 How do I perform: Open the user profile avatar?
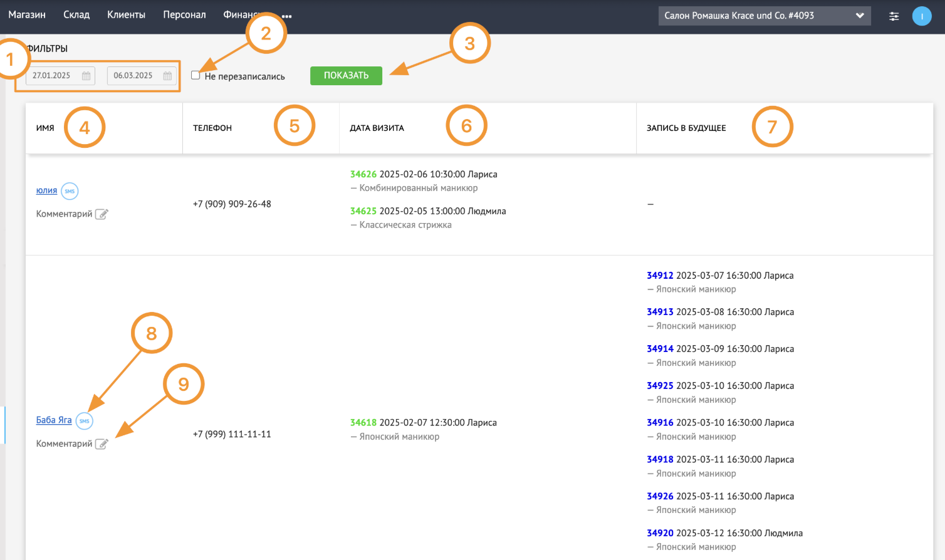922,16
